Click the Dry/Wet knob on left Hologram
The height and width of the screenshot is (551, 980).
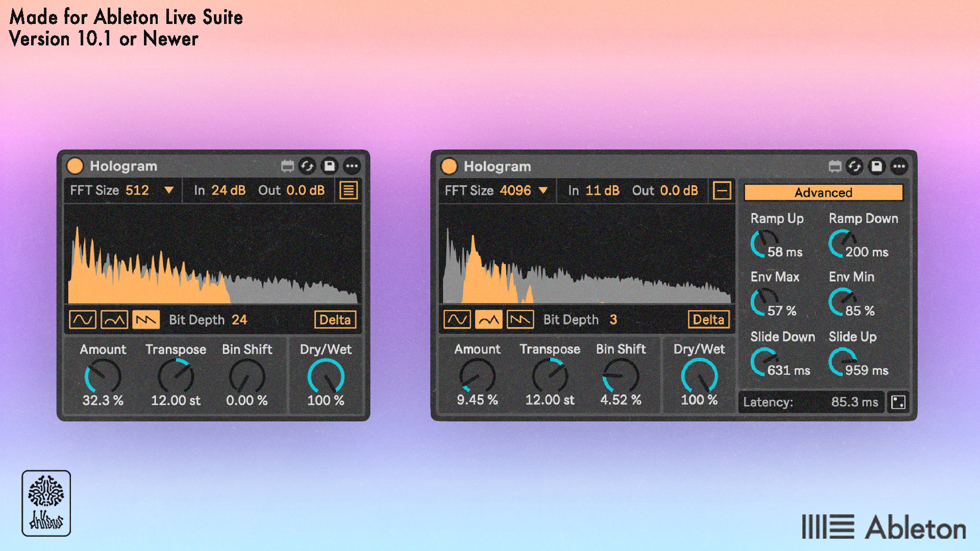[x=326, y=377]
